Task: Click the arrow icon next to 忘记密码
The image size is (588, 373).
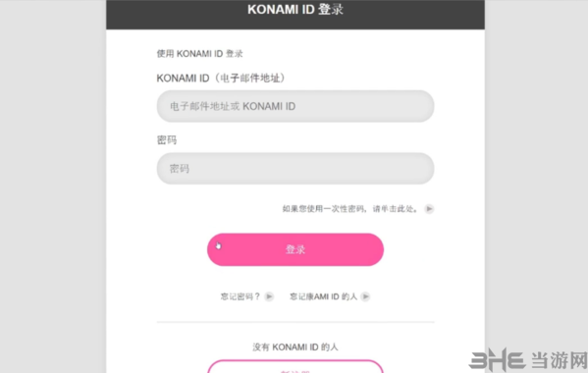Action: pyautogui.click(x=269, y=296)
